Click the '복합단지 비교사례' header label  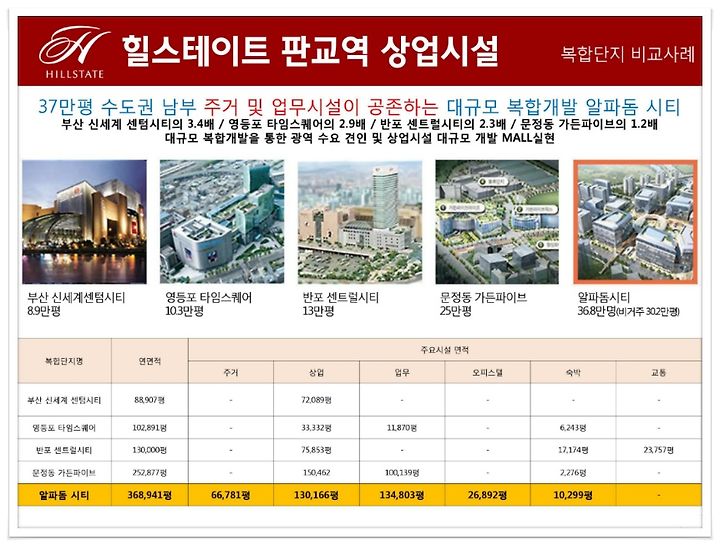[x=628, y=54]
